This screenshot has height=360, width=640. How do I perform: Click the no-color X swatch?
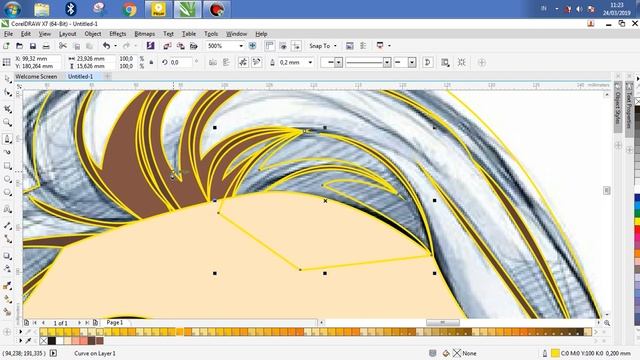(x=44, y=340)
